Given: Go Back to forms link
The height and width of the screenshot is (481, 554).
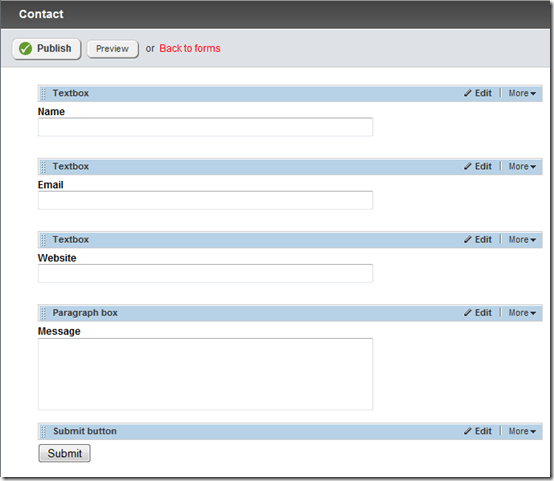Looking at the screenshot, I should [190, 48].
